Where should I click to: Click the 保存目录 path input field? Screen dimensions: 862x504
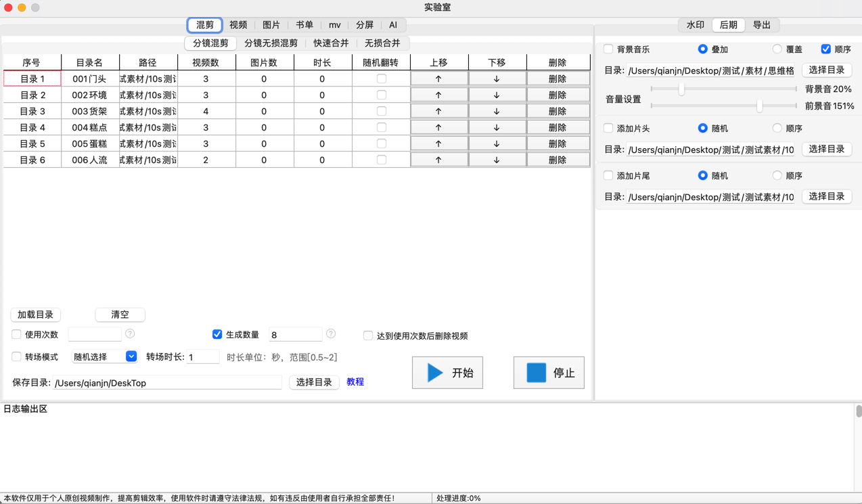click(x=167, y=383)
